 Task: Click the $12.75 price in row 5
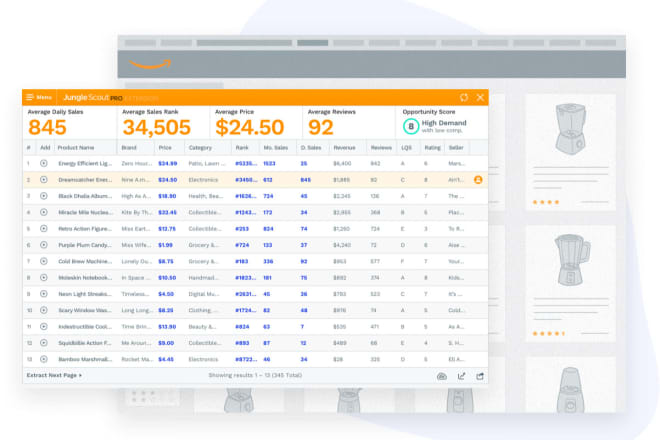[x=167, y=229]
